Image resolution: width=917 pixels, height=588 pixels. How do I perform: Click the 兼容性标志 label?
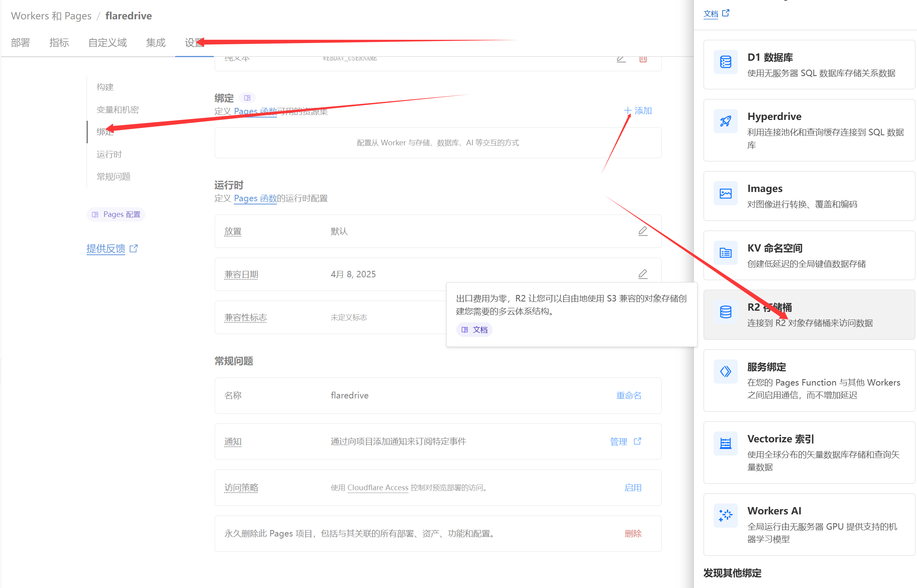(246, 318)
